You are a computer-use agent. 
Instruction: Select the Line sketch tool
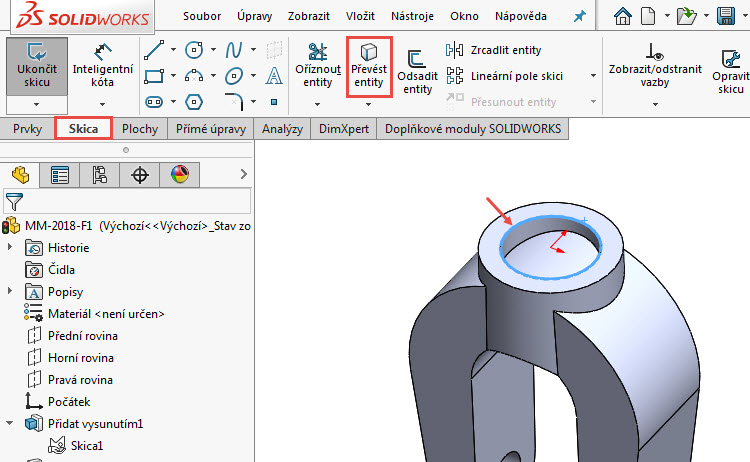pyautogui.click(x=154, y=50)
